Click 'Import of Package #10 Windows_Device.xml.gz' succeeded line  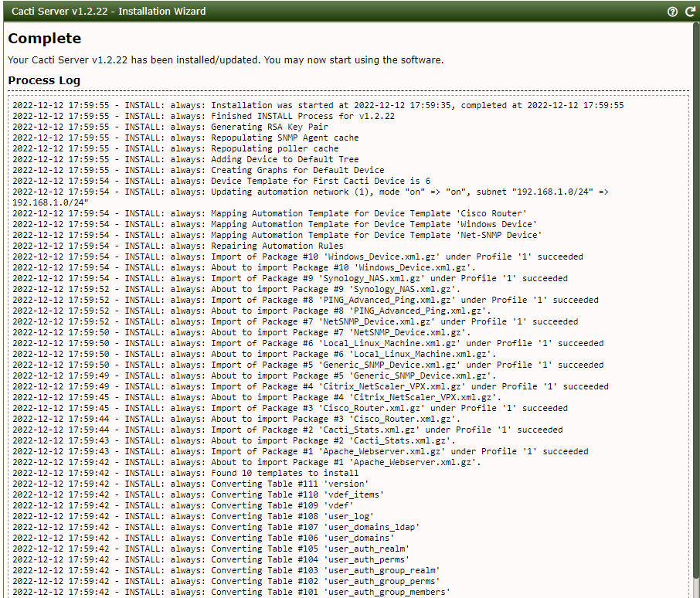point(297,257)
